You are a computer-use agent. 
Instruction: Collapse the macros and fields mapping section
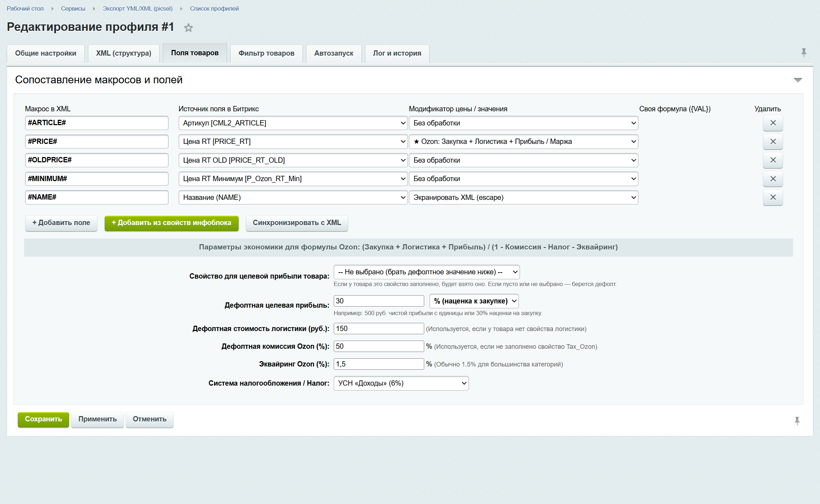pos(798,80)
